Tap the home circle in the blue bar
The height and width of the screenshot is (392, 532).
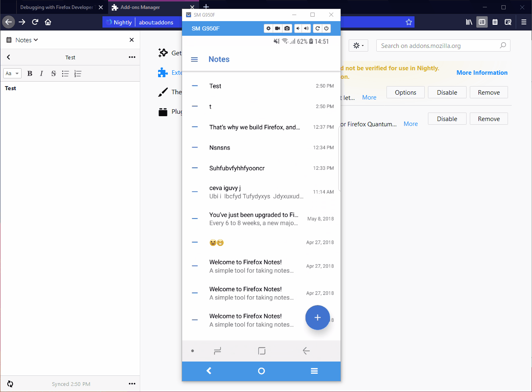pos(261,371)
